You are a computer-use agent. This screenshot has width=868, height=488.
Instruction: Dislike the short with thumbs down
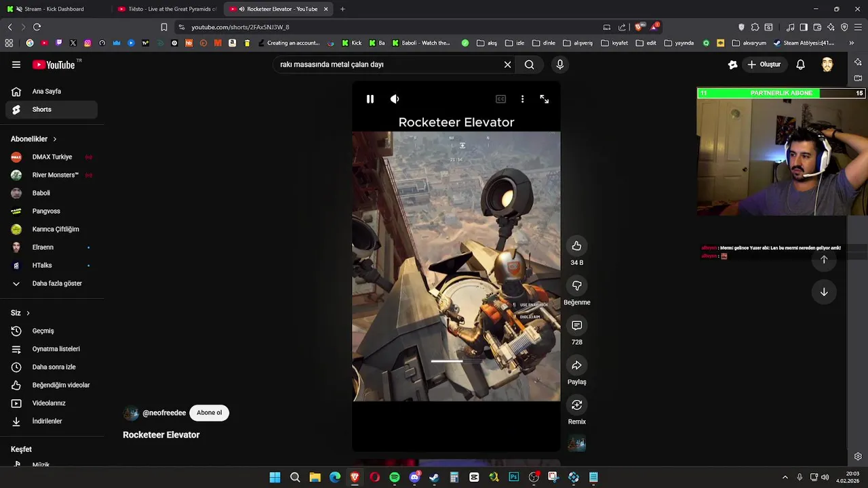click(x=576, y=286)
